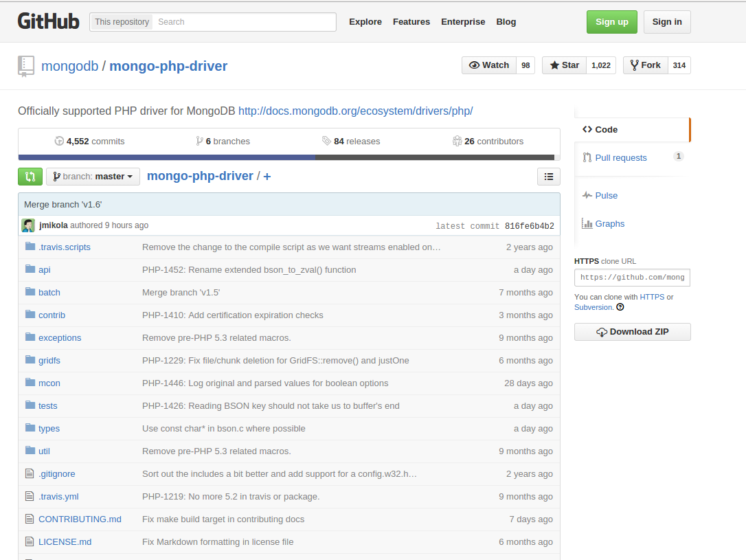Click the Subversion clone link
The width and height of the screenshot is (746, 560).
(x=594, y=307)
